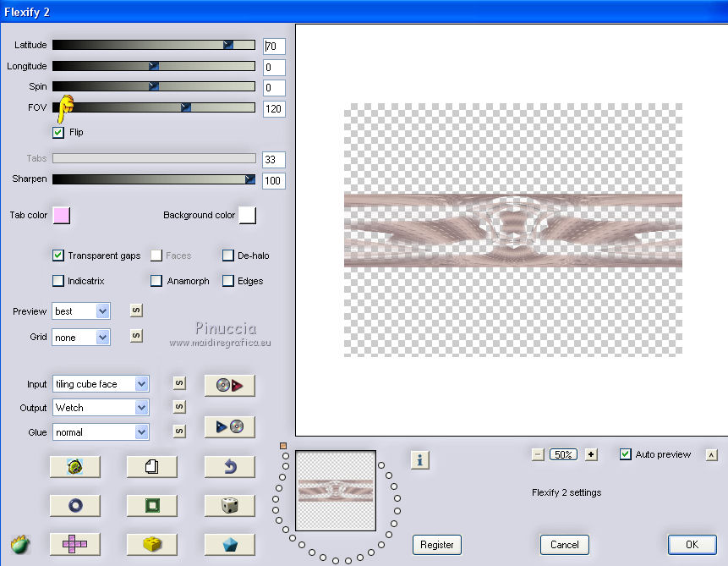Click the S button next to Input
Viewport: 728px width, 566px height.
(179, 383)
